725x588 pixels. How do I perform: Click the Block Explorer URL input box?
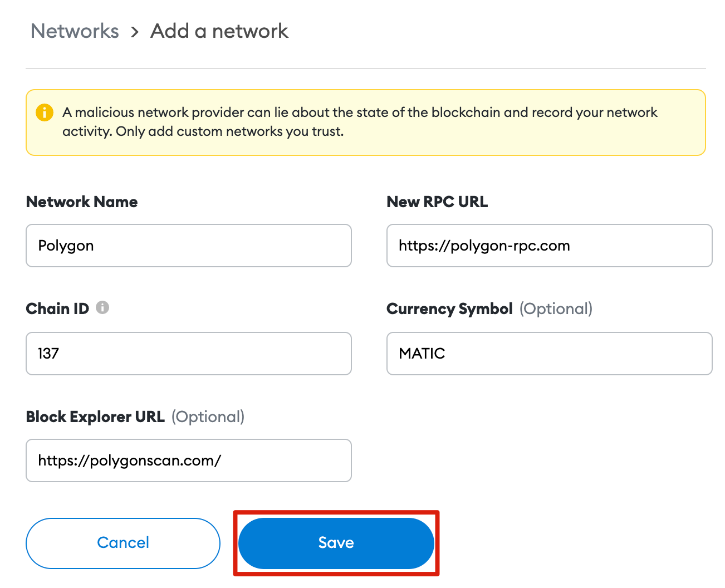click(188, 460)
